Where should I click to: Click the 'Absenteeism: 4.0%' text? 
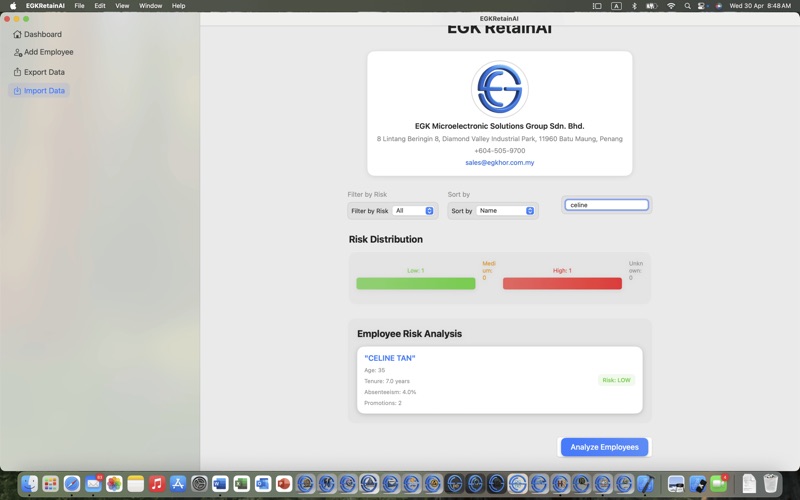coord(390,392)
